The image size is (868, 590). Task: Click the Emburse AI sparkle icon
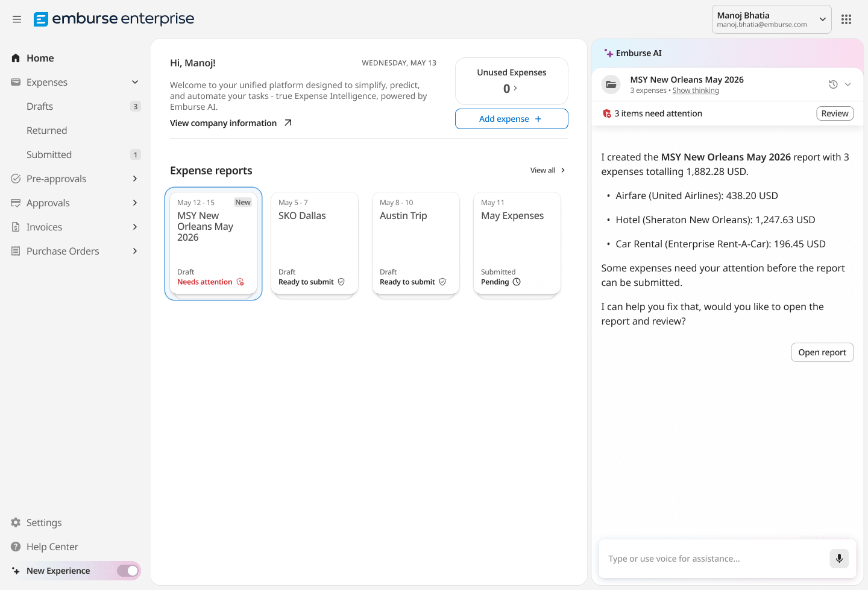point(609,53)
